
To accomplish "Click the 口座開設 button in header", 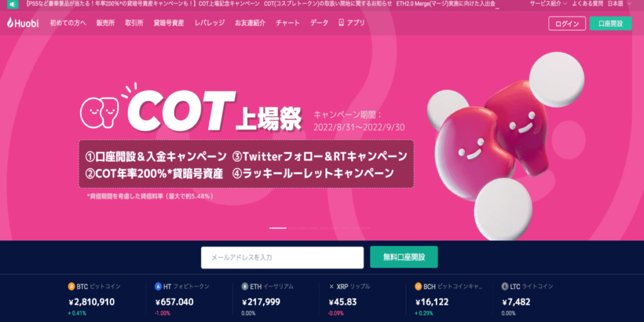I will tap(610, 23).
